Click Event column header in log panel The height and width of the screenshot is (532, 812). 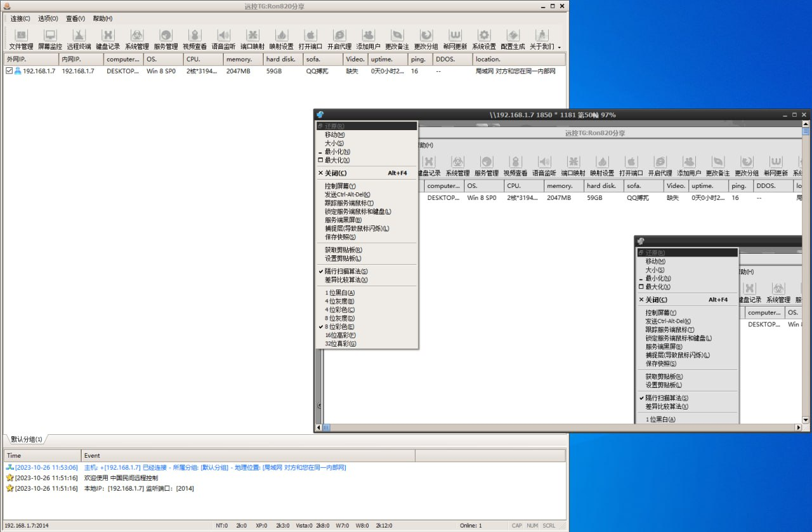(x=248, y=455)
